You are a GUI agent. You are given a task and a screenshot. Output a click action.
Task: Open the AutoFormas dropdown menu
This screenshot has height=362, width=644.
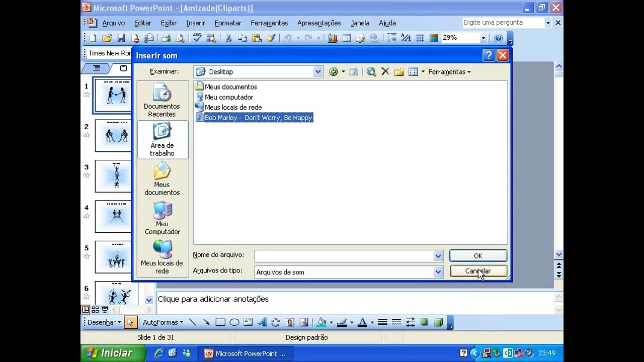point(163,322)
